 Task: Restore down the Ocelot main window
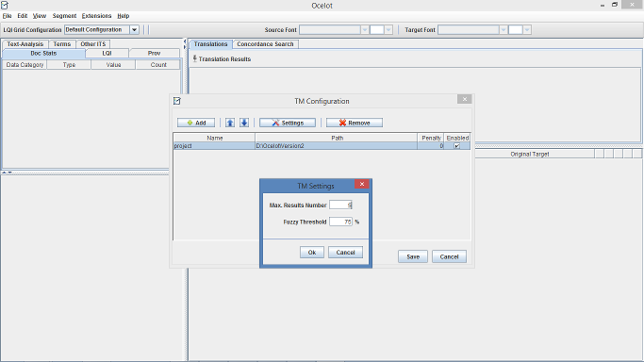(615, 5)
